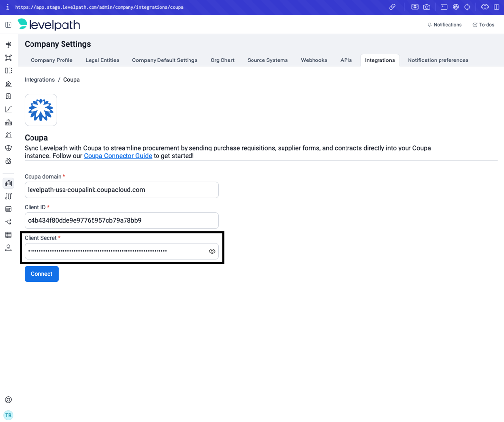Click the terminal console icon in top bar

pos(444,7)
